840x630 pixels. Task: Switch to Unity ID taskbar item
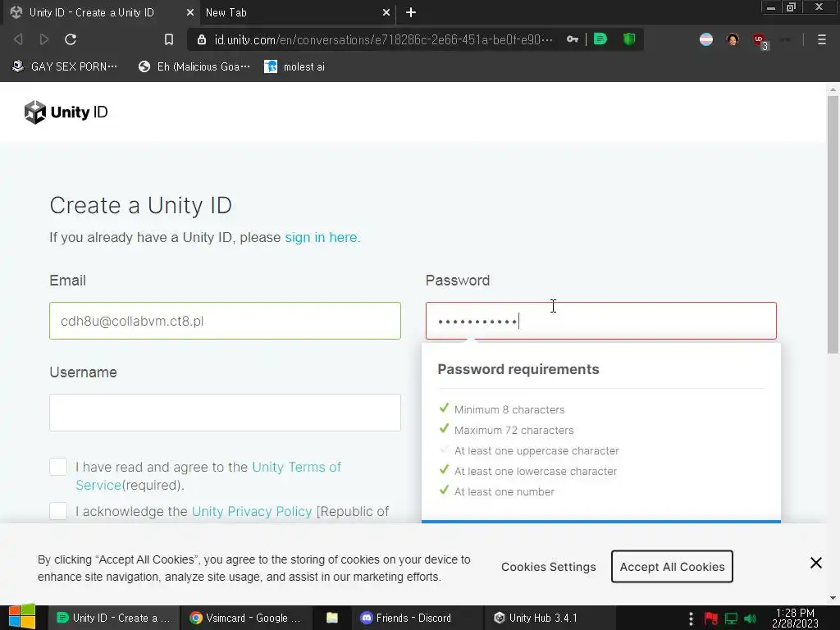tap(113, 618)
